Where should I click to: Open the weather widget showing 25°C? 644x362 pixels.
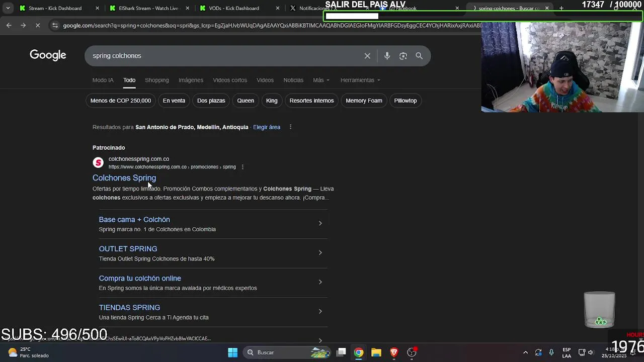tap(28, 352)
